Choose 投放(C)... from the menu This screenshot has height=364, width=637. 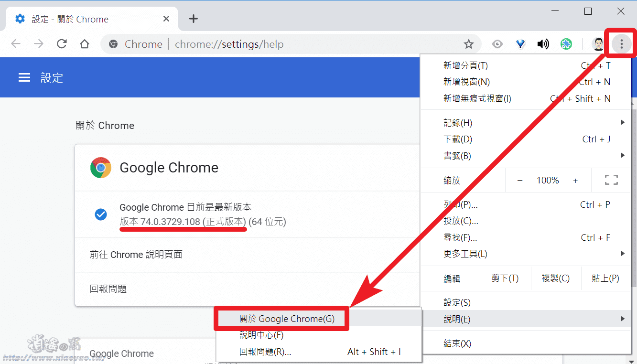[526, 221]
